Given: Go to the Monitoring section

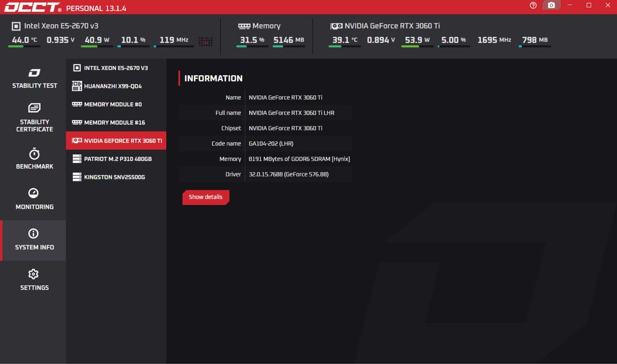Looking at the screenshot, I should [34, 199].
